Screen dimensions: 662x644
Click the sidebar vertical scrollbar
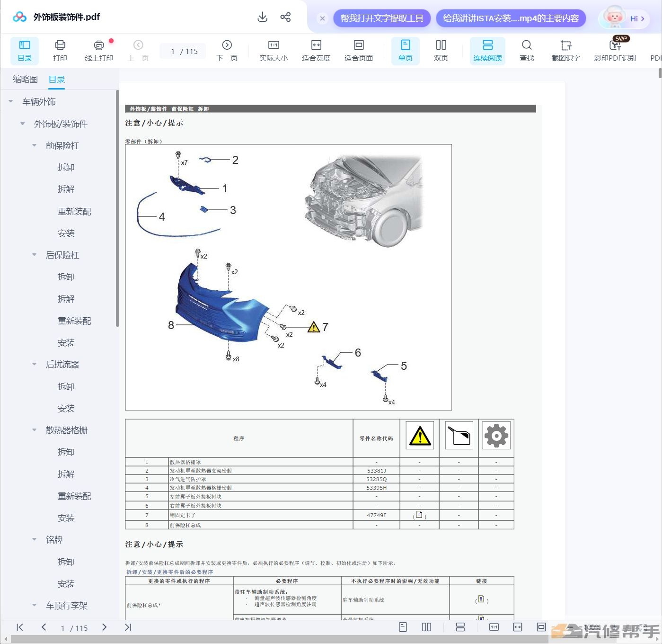click(117, 208)
